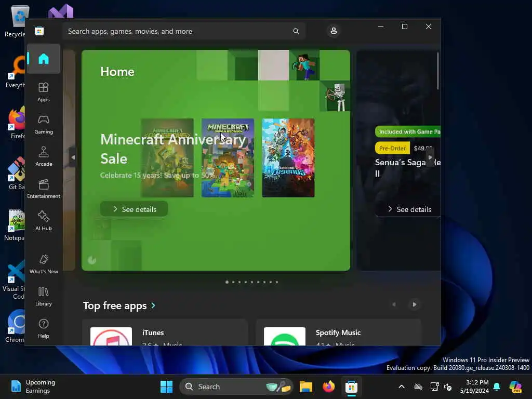The height and width of the screenshot is (399, 532).
Task: Click the Microsoft Store logo icon
Action: pos(39,31)
